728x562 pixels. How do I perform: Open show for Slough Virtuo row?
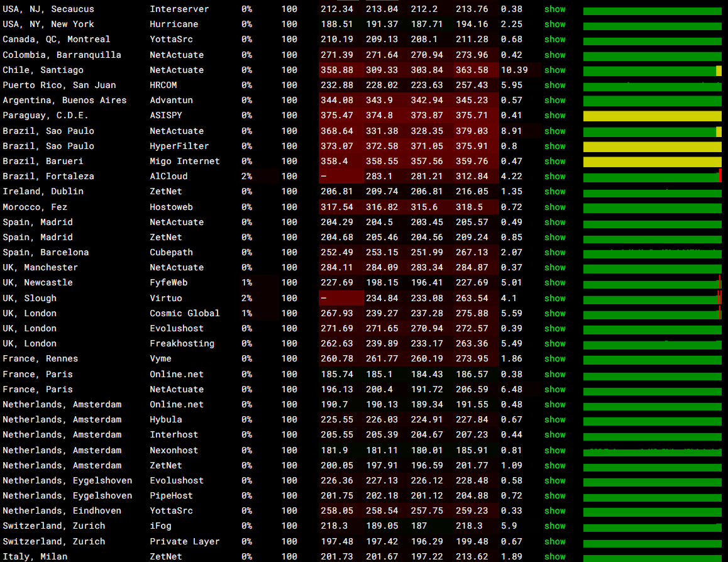[x=555, y=298]
